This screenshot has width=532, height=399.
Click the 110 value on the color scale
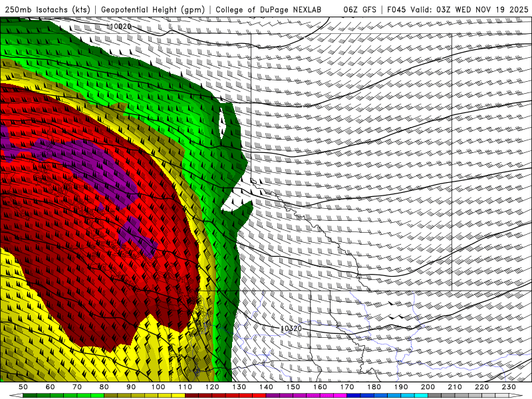click(x=186, y=387)
